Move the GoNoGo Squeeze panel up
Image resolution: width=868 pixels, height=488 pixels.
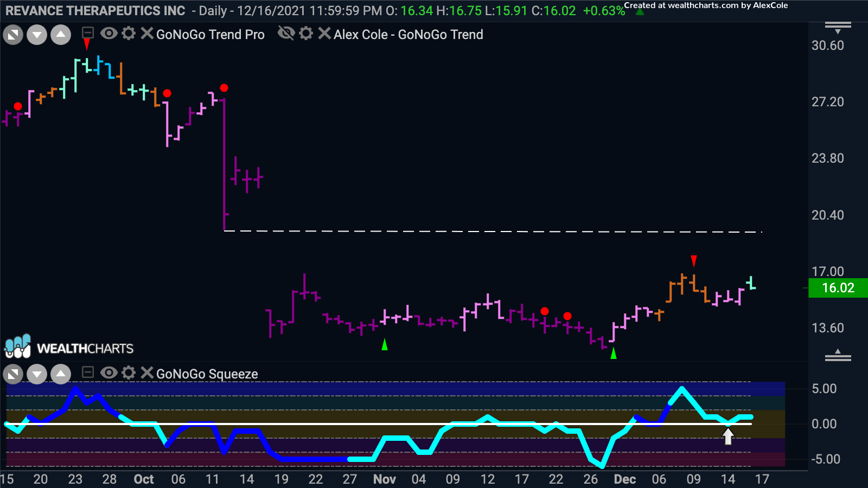coord(61,374)
